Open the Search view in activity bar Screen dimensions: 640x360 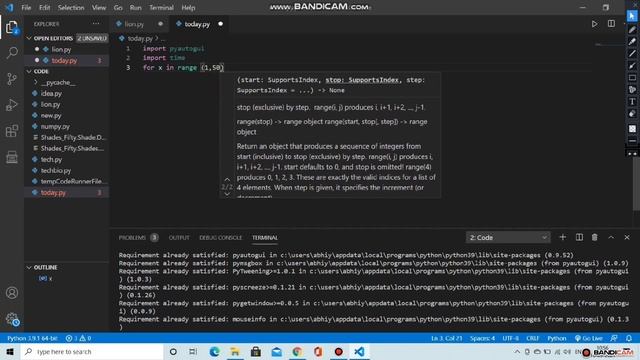12,53
